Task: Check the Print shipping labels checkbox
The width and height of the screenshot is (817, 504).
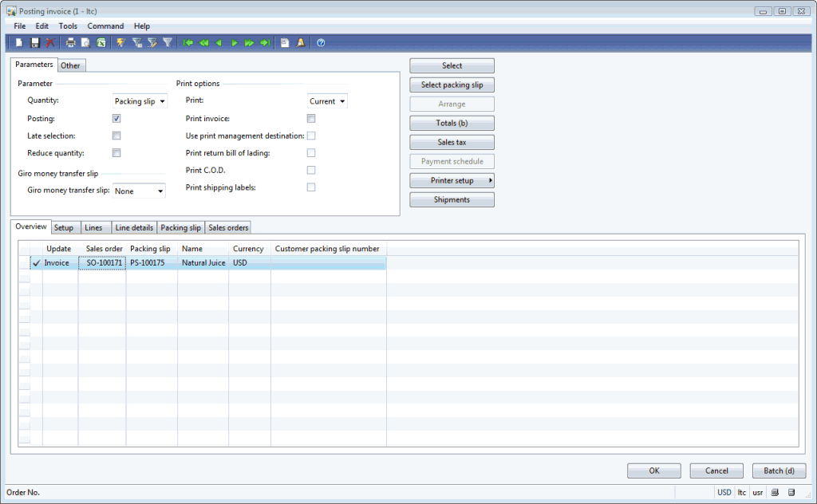Action: (311, 187)
